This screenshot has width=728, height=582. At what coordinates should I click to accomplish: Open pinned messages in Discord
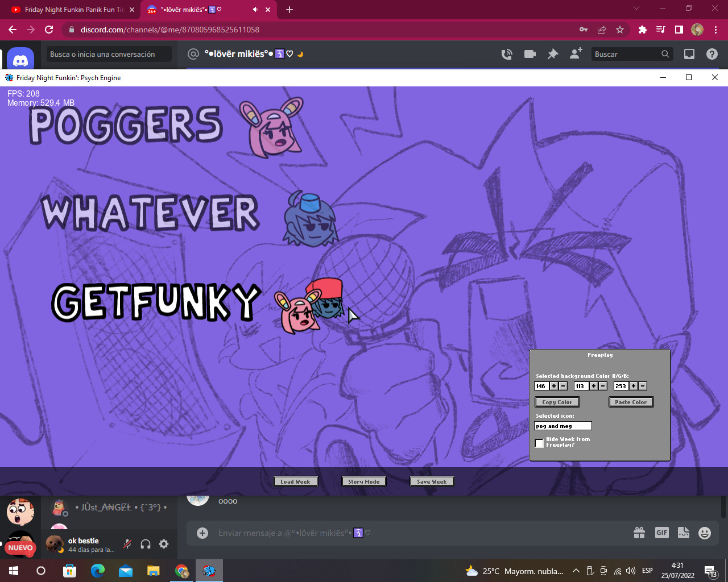coord(553,54)
